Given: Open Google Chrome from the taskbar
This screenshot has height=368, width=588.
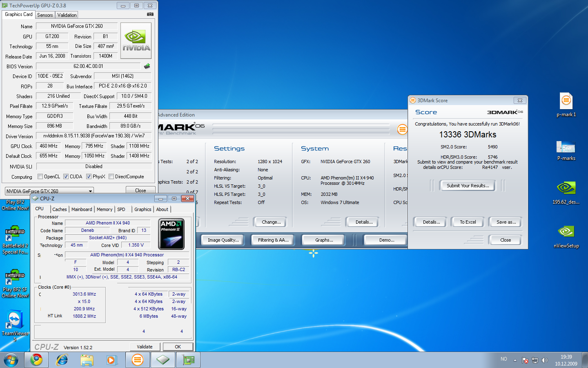Looking at the screenshot, I should 36,360.
